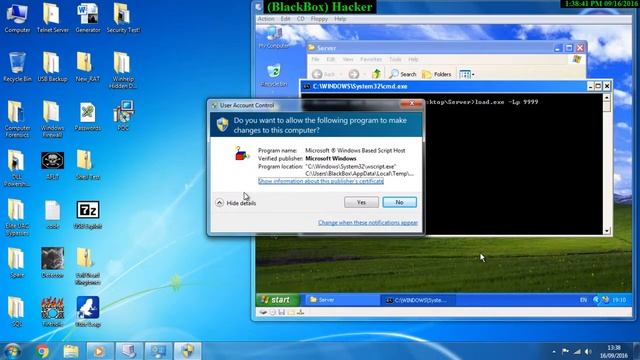The height and width of the screenshot is (360, 640).
Task: Open the Edit menu in virtual machine window
Action: click(x=285, y=19)
